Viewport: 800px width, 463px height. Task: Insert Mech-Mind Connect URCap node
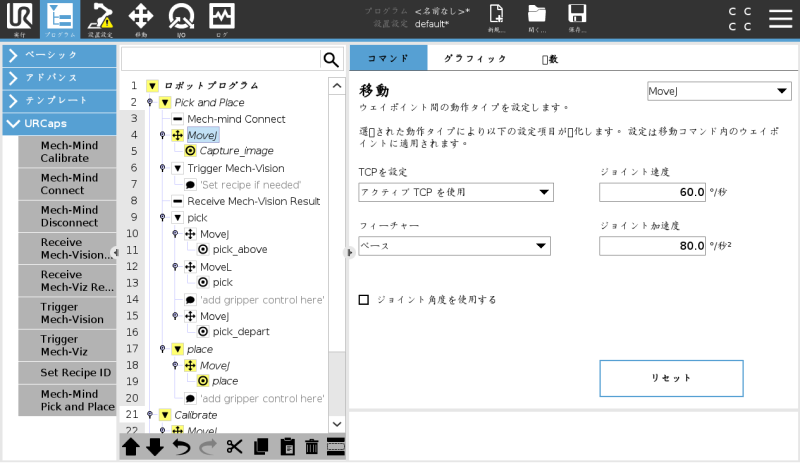click(x=67, y=184)
